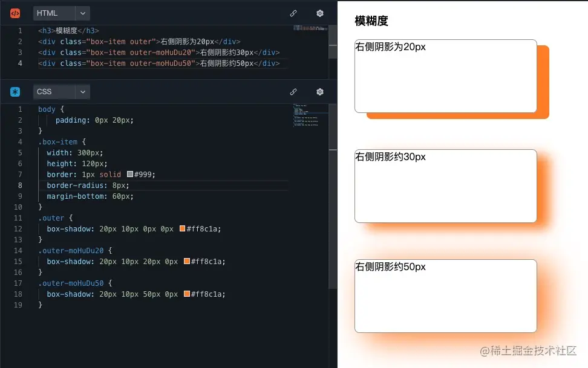Image resolution: width=588 pixels, height=368 pixels.
Task: Click the HTML panel link icon
Action: [293, 13]
